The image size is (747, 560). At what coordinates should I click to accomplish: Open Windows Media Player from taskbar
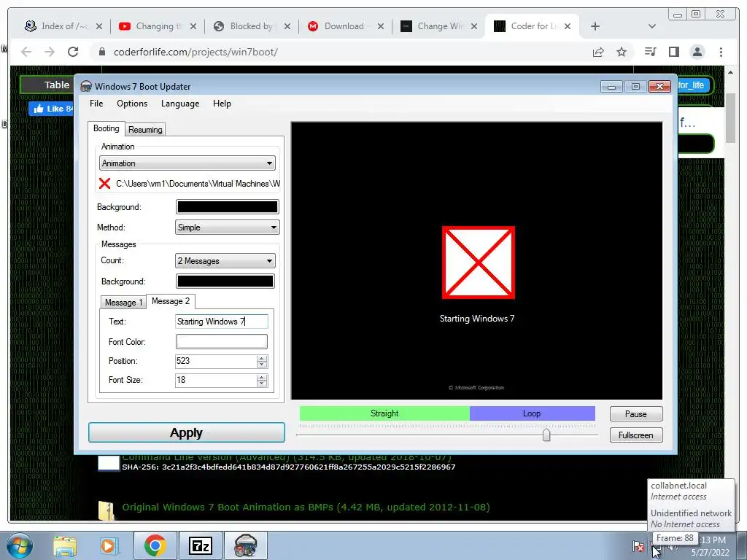tap(108, 545)
